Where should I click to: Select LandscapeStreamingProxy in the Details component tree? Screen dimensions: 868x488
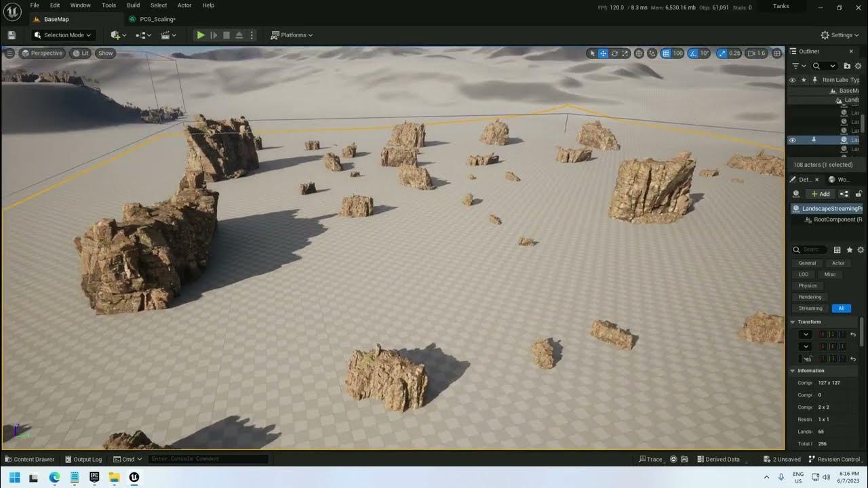pos(827,209)
